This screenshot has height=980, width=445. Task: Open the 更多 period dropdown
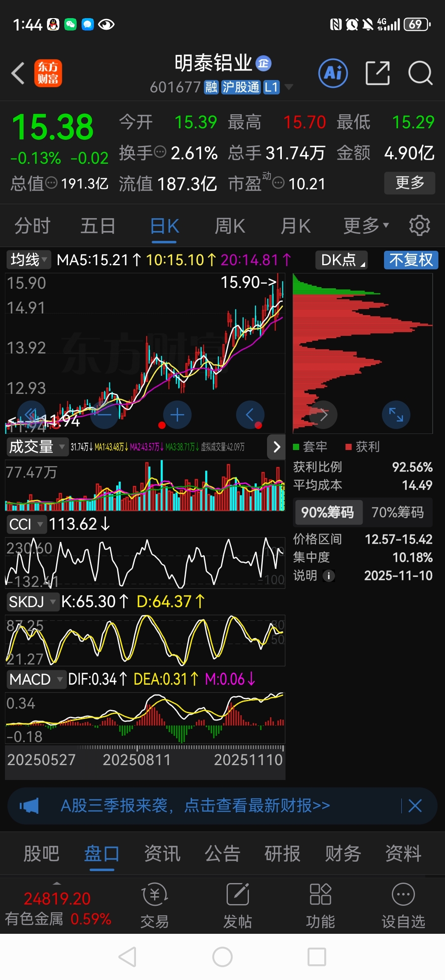point(366,226)
